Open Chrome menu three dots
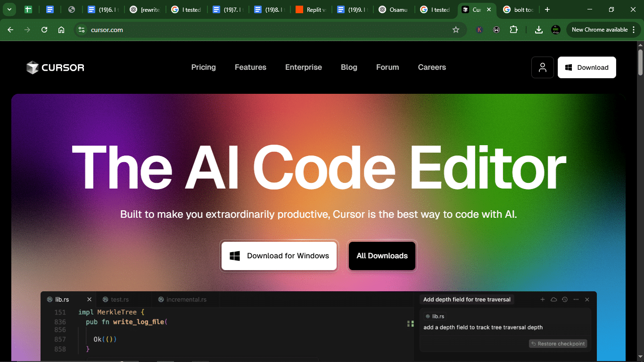This screenshot has height=362, width=644. (633, 30)
